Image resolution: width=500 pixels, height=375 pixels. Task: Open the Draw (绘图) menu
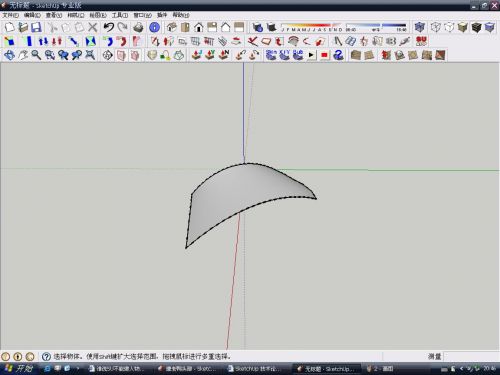click(x=98, y=15)
